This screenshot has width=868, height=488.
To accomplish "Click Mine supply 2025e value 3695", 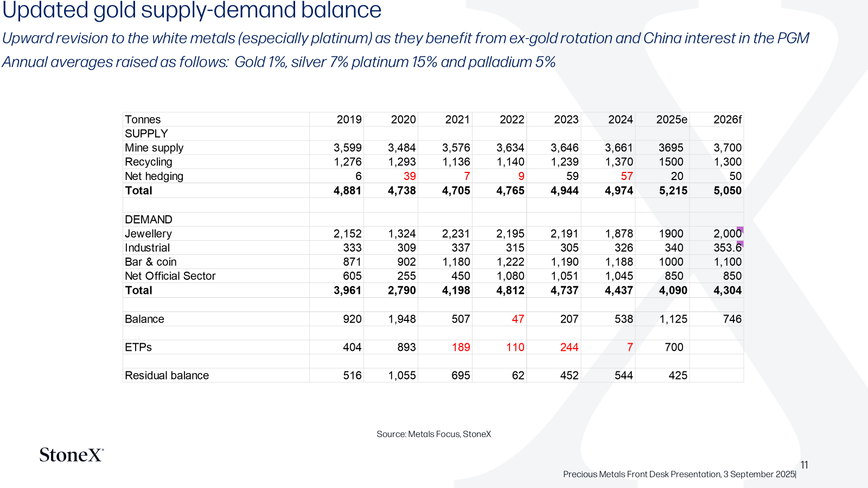I will tap(671, 148).
